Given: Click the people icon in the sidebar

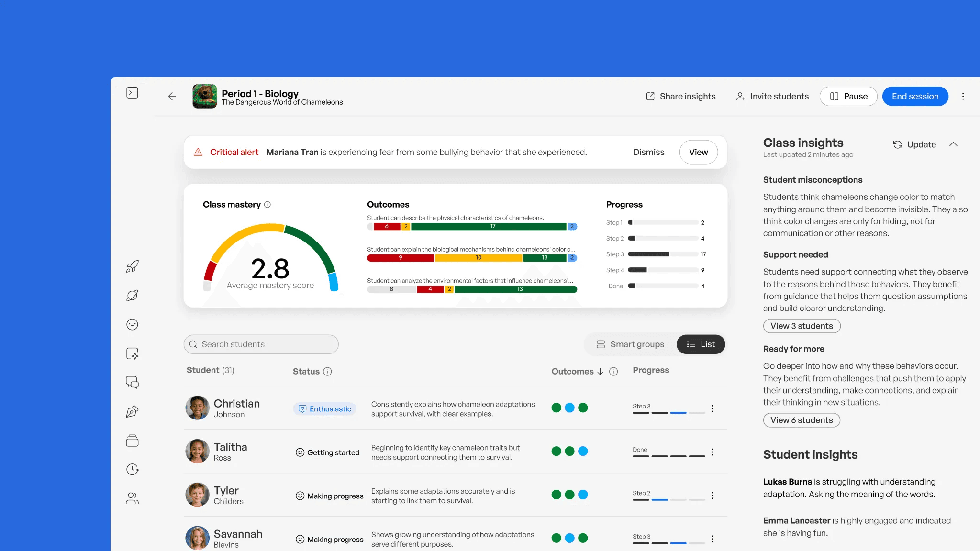Looking at the screenshot, I should point(133,498).
